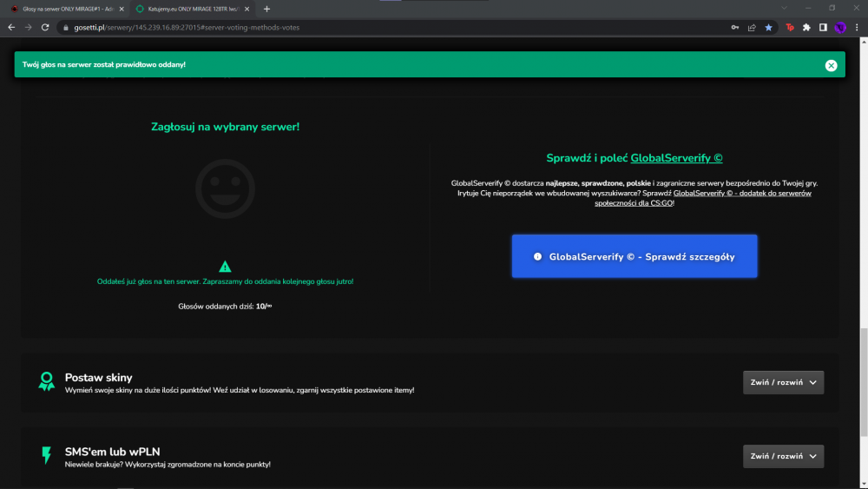This screenshot has width=868, height=489.
Task: Dismiss the green vote success notification
Action: click(x=831, y=65)
